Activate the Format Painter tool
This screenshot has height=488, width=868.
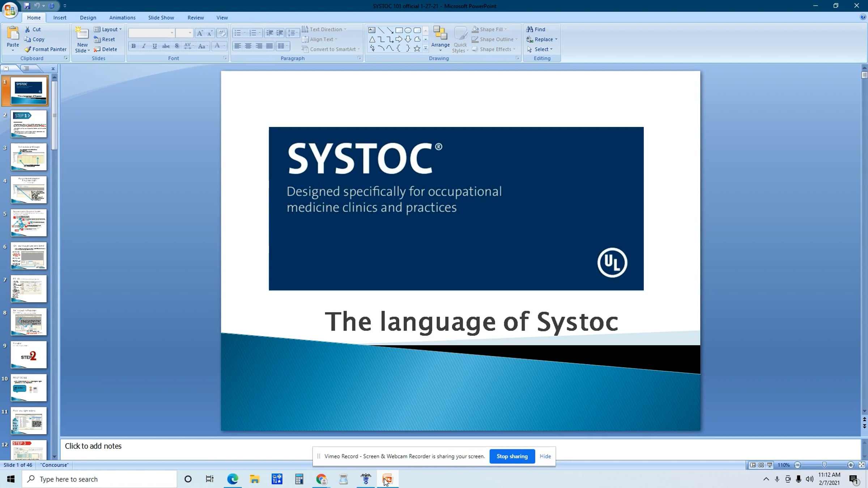46,49
